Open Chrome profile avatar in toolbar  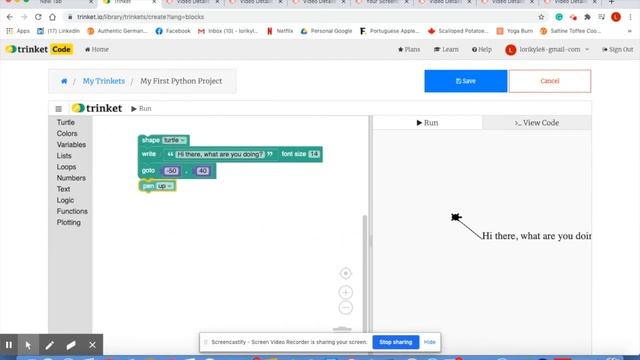(x=616, y=17)
